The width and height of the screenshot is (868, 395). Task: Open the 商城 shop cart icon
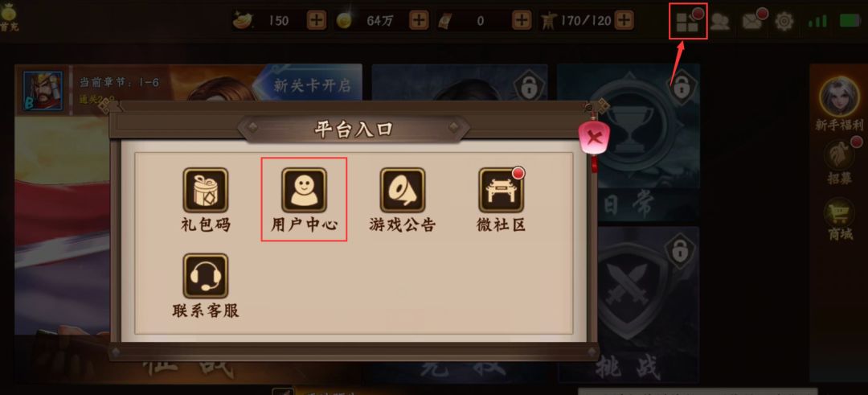pyautogui.click(x=841, y=212)
